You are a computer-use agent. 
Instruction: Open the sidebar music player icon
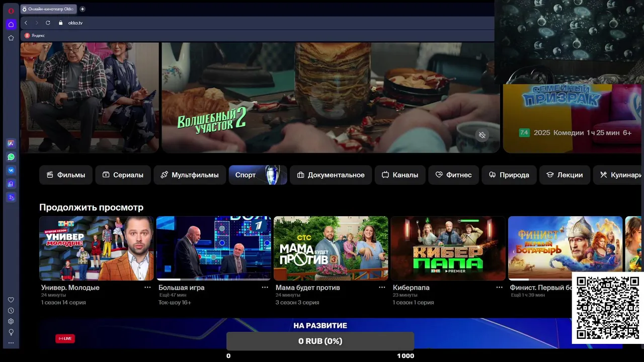[x=11, y=184]
